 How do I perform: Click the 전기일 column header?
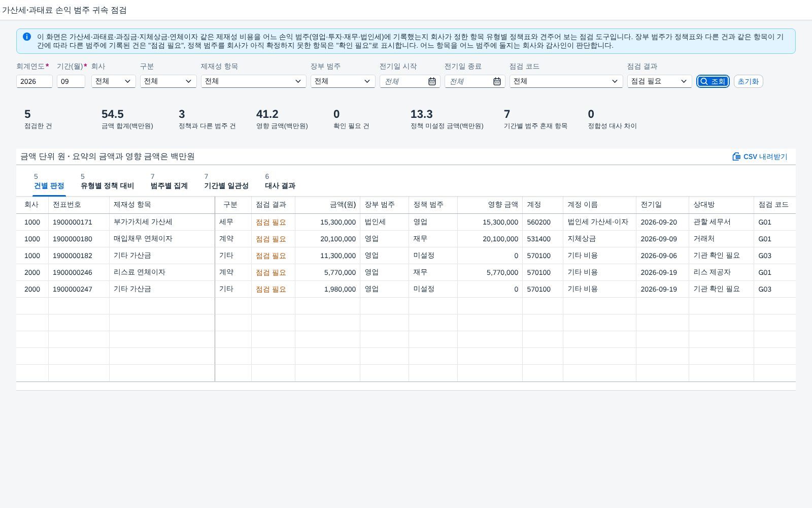663,205
